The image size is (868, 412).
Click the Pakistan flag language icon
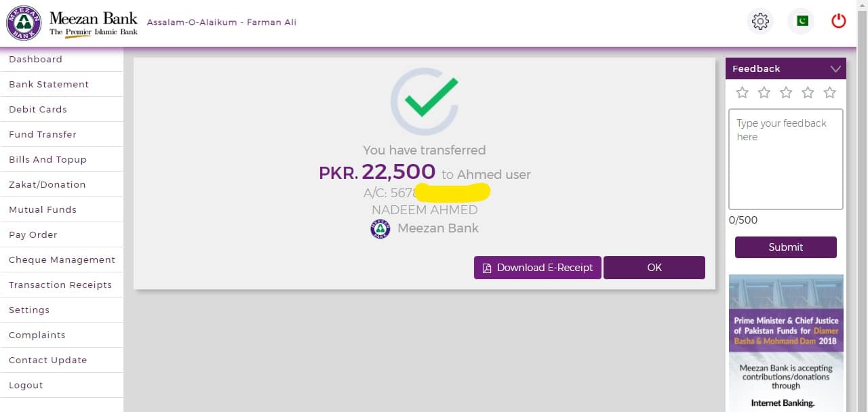click(x=802, y=21)
